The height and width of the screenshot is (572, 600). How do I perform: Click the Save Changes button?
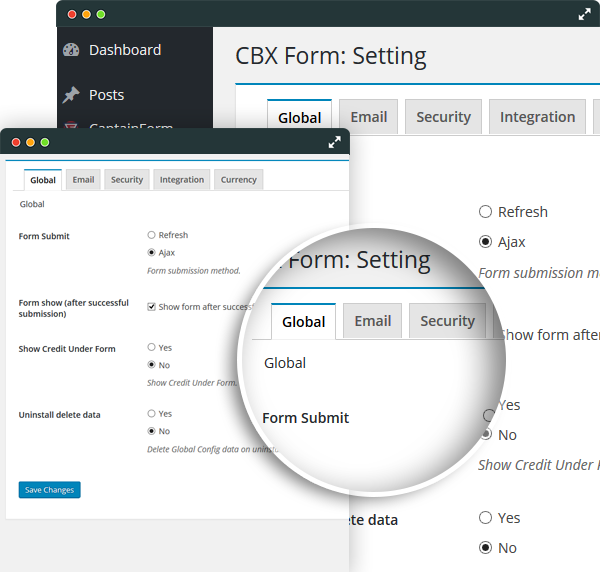pos(49,490)
